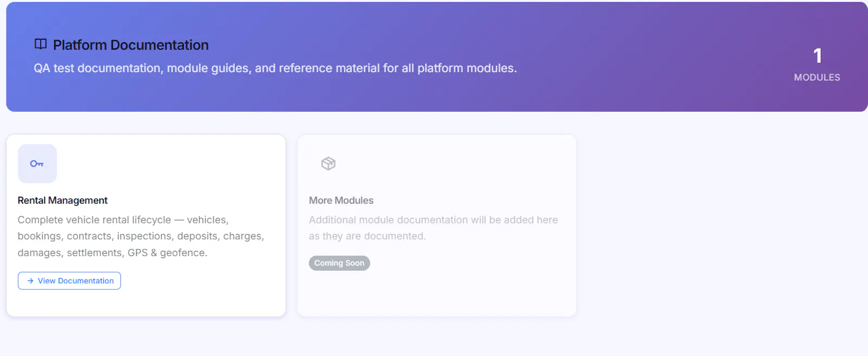Click the key icon on Rental Management card

tap(37, 163)
